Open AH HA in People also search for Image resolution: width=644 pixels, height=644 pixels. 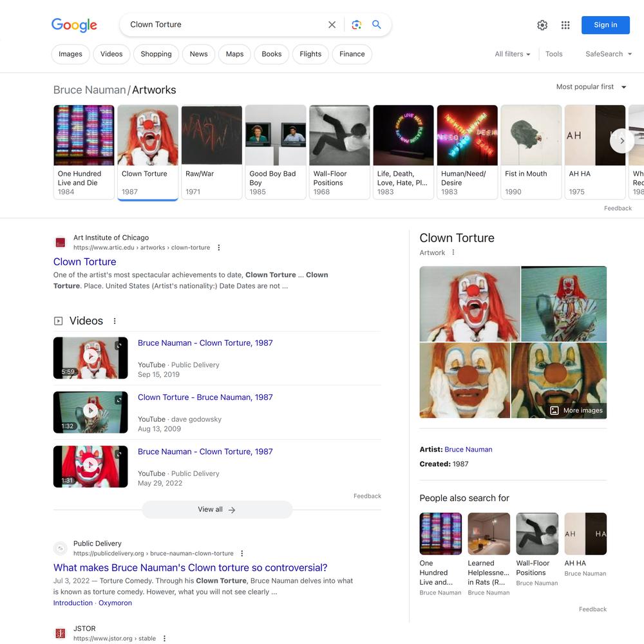(x=585, y=545)
